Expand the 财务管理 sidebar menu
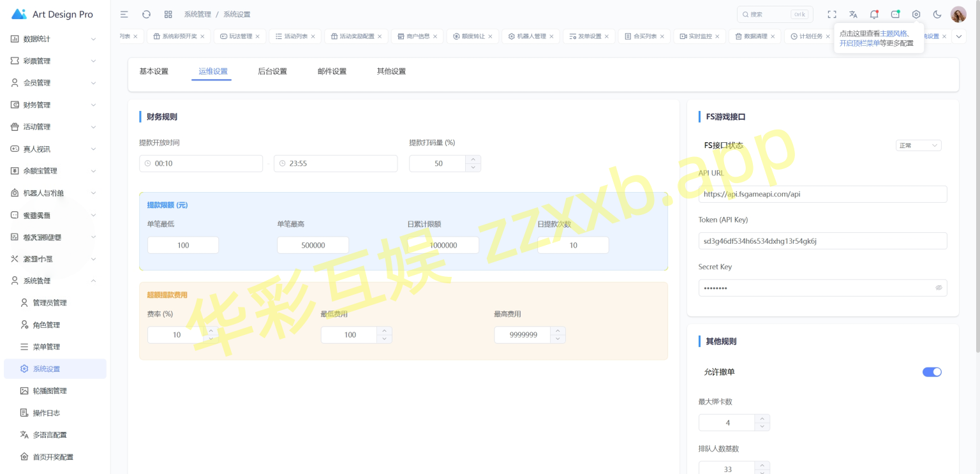 [x=55, y=105]
